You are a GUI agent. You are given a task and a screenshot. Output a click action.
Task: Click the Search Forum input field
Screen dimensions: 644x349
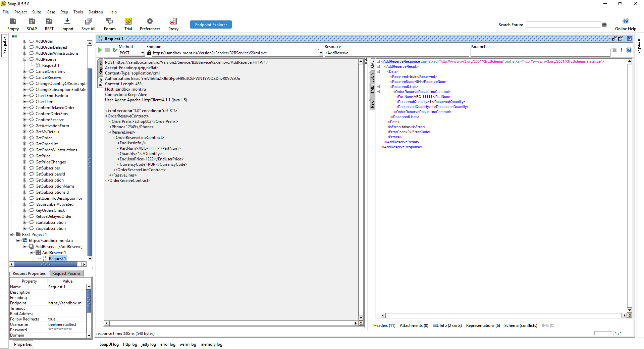click(x=563, y=25)
